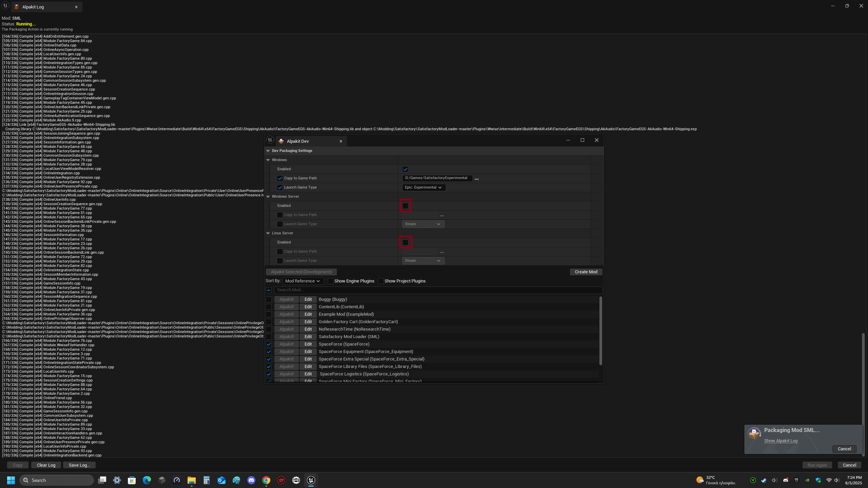Click the Alpakit Dev tab icon
Image resolution: width=868 pixels, height=488 pixels.
281,141
